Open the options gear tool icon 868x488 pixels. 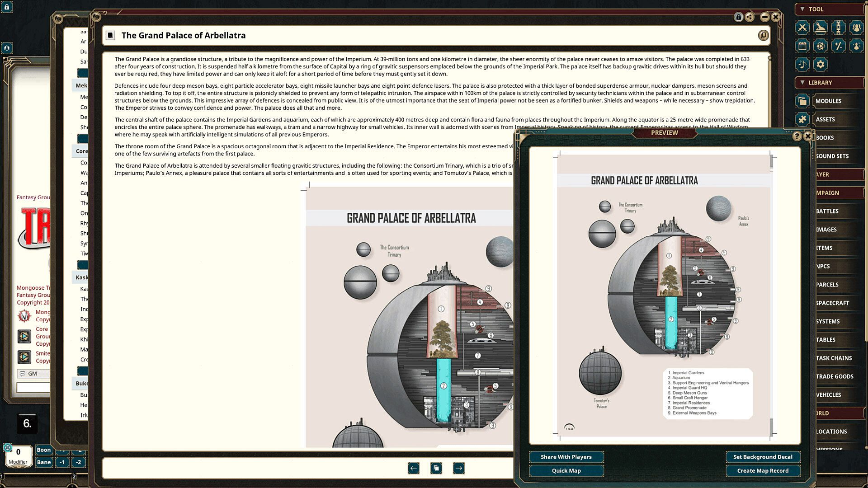click(821, 65)
